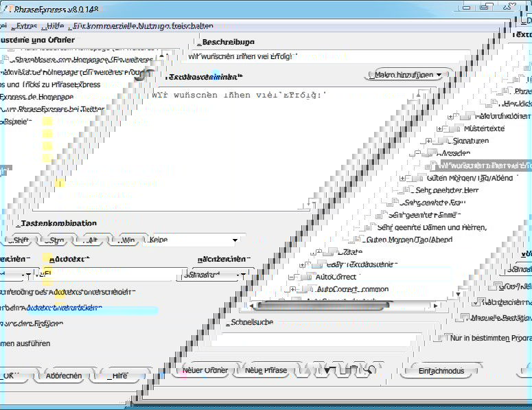Expand the Makrofunktionen tree node

click(450, 117)
